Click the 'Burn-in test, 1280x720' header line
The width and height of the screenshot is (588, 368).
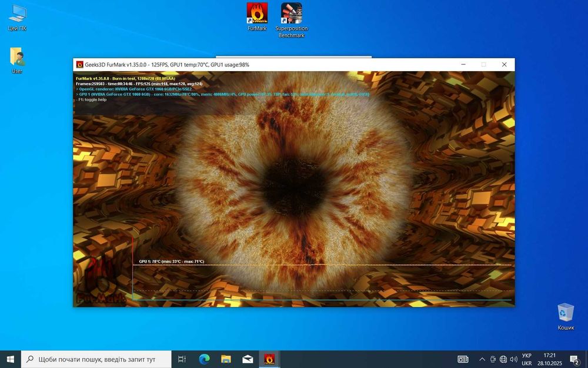click(x=126, y=79)
